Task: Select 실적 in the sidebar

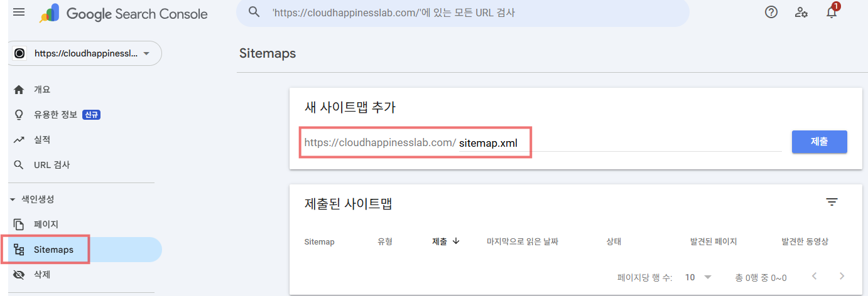Action: [41, 140]
